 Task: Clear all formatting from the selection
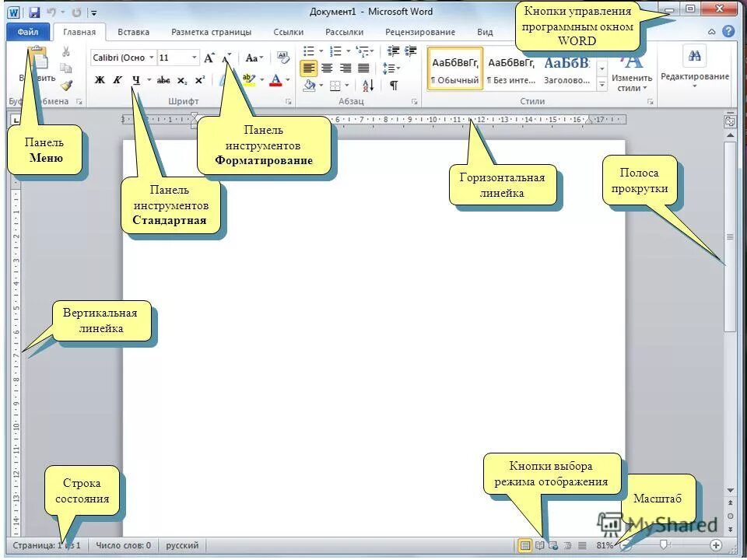coord(283,58)
